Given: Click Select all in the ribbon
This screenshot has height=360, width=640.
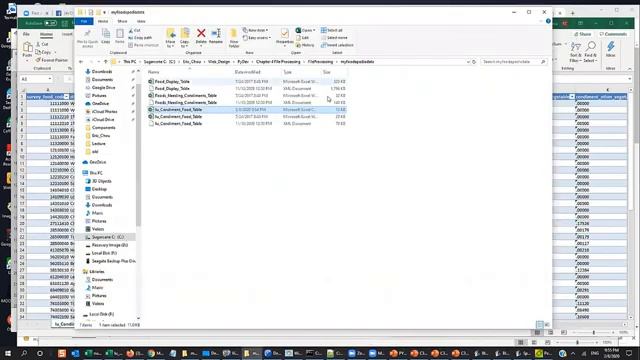Looking at the screenshot, I should point(332,30).
